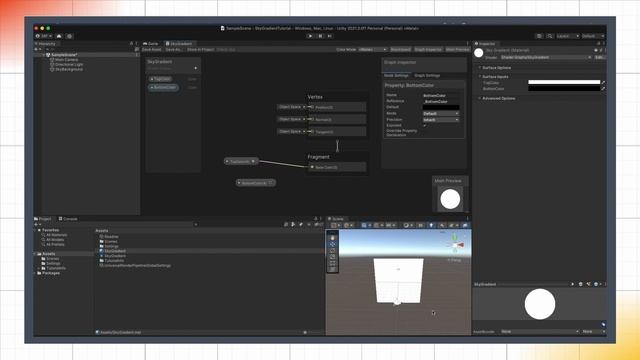Open the account dropdown at top left
Viewport: 640px width, 360px height.
[x=44, y=36]
